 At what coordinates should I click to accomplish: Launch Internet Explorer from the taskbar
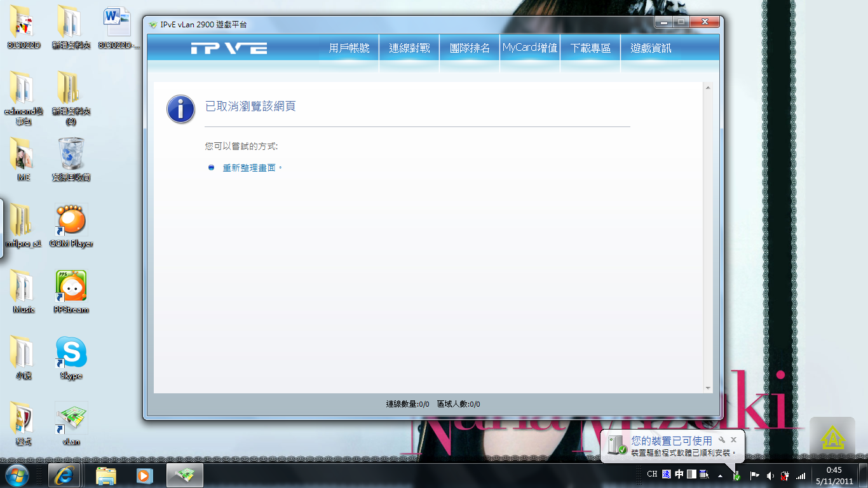[x=65, y=475]
